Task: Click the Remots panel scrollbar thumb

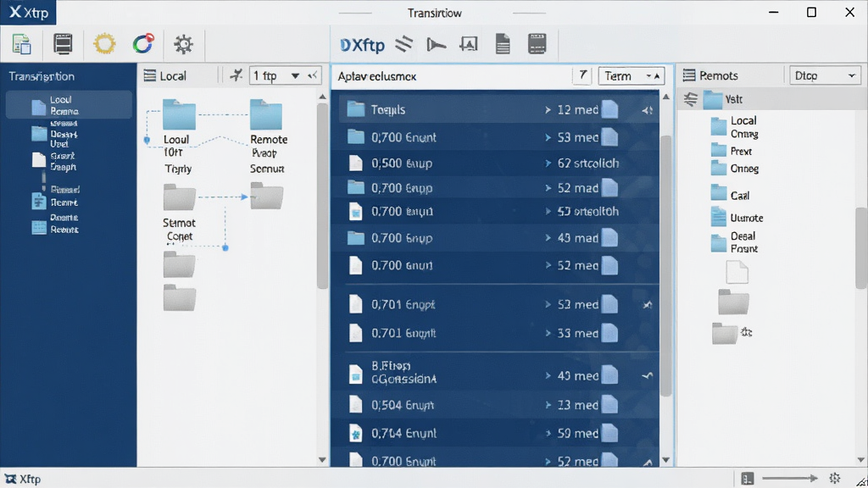Action: click(861, 248)
